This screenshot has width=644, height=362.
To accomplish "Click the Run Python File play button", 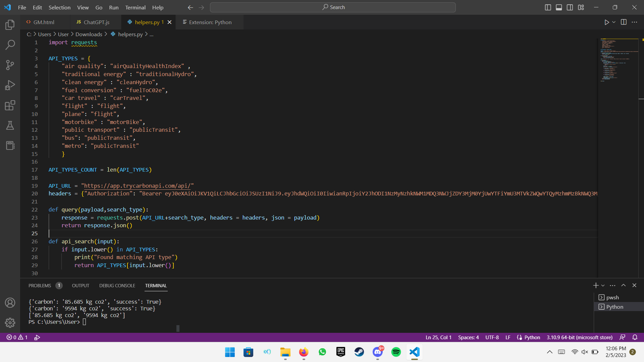I will click(606, 22).
